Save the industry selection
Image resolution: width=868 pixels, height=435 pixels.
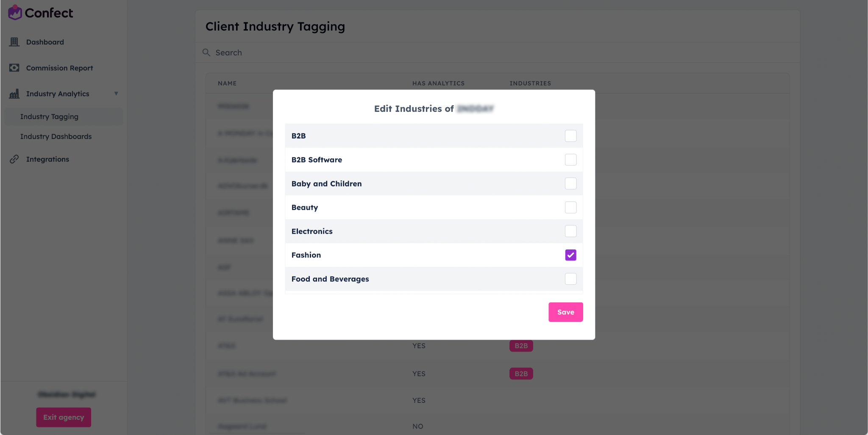[565, 312]
